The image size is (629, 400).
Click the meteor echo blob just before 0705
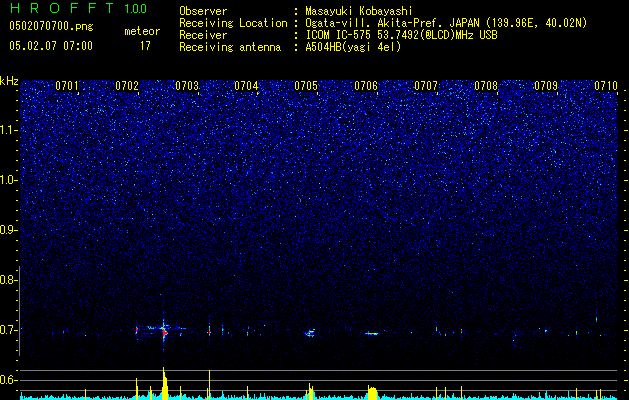click(310, 333)
